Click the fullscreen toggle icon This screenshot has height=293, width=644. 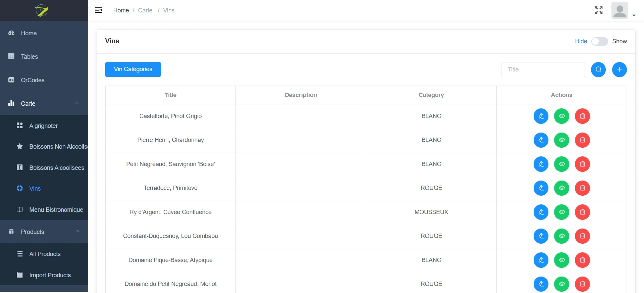tap(599, 10)
